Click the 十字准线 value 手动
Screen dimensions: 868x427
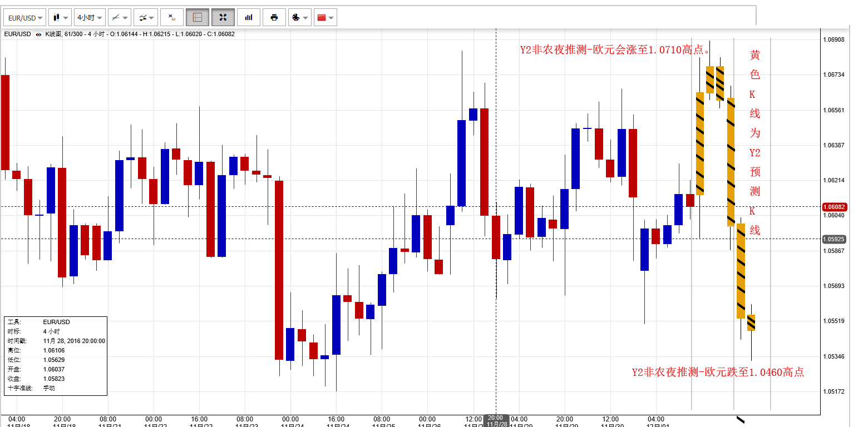[x=49, y=388]
